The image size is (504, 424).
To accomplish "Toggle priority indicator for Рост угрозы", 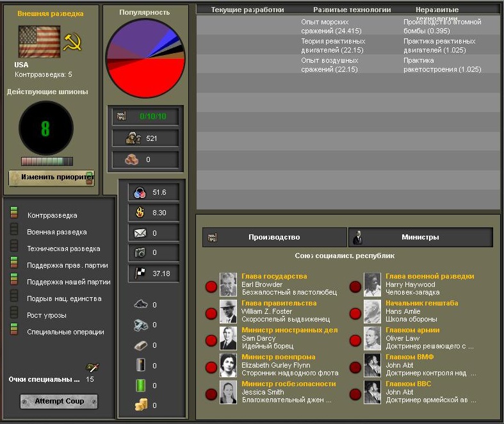I will click(14, 312).
